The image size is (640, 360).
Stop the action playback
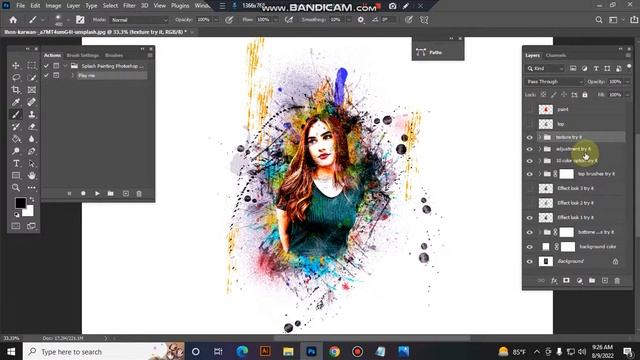(69, 193)
